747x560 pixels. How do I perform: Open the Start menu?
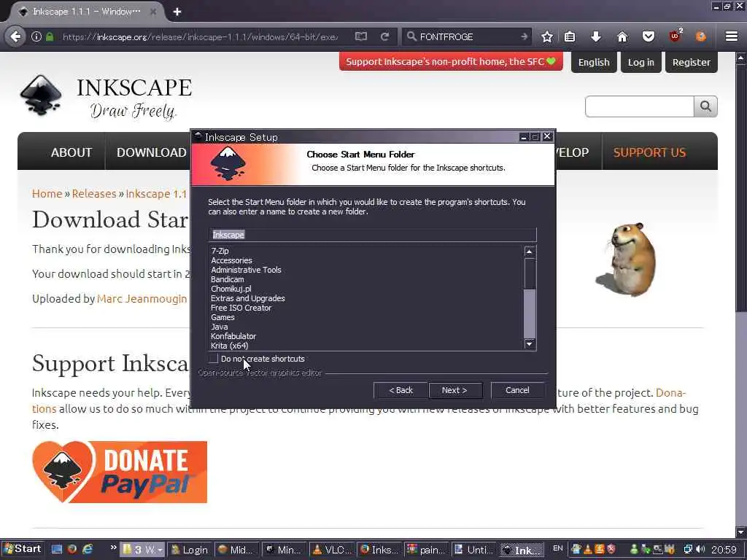click(22, 549)
